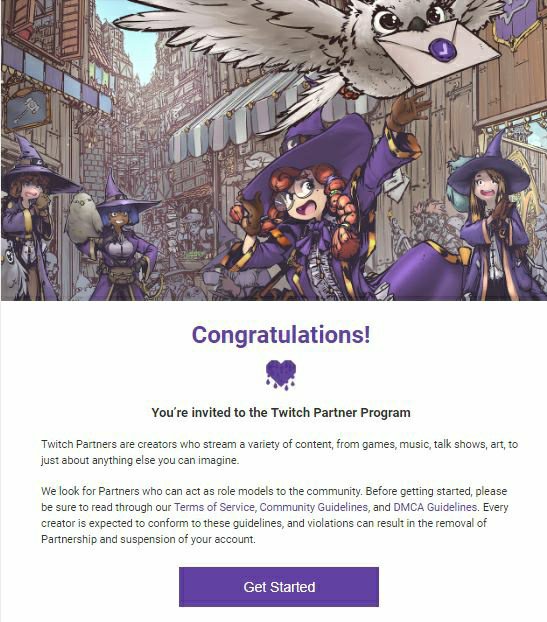Click the Twitch Partner Program invitation subtitle
The height and width of the screenshot is (622, 547).
tap(281, 413)
